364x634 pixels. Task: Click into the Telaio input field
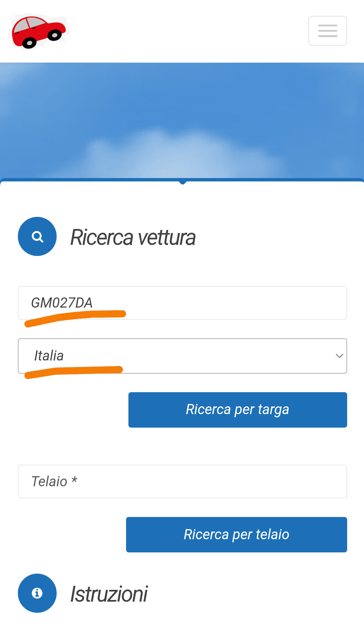tap(182, 482)
